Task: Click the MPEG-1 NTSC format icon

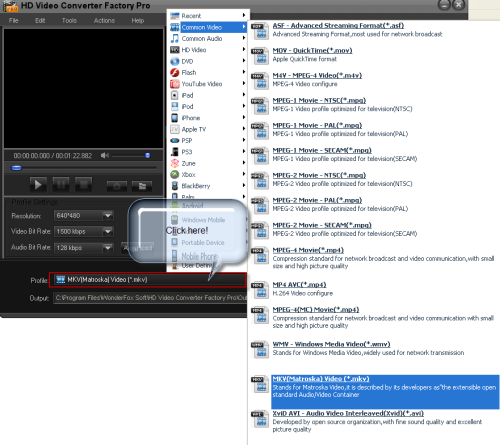Action: click(x=260, y=106)
